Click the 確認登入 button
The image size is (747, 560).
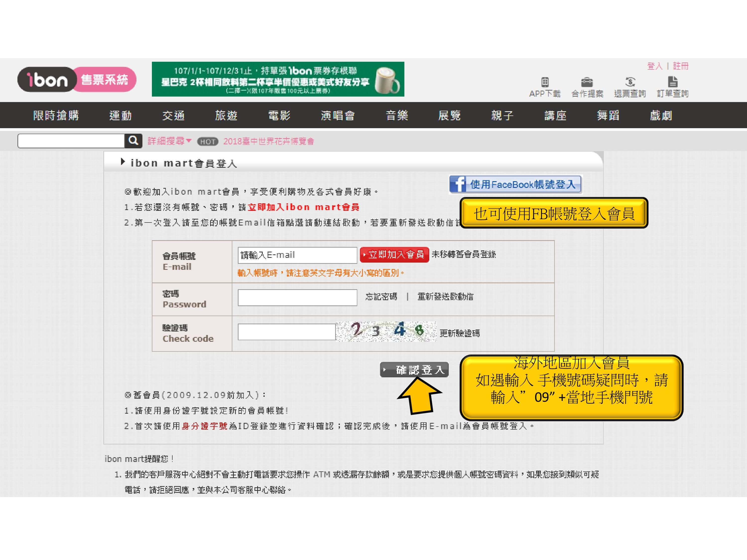click(414, 370)
